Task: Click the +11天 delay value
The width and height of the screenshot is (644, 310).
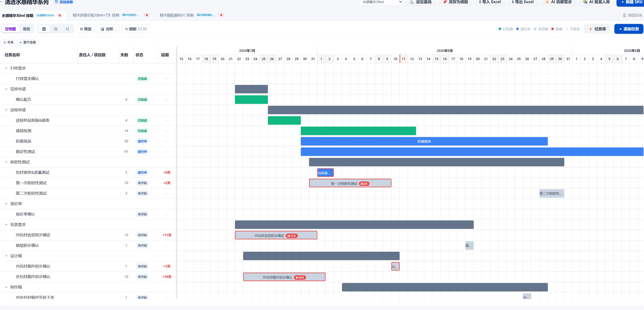Action: [x=167, y=235]
